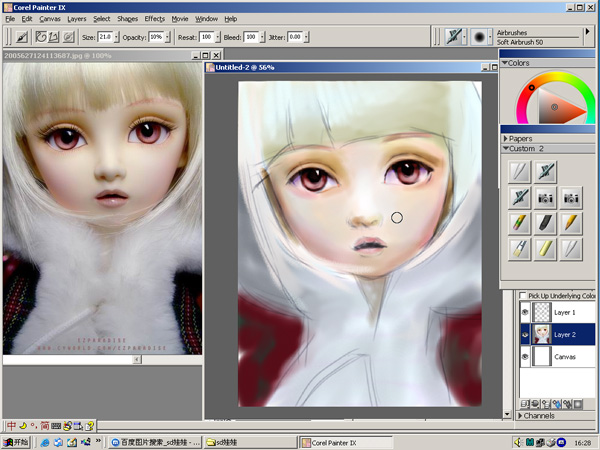Viewport: 600px width, 450px height.
Task: Switch to Baidu image search taskbar window
Action: 155,442
